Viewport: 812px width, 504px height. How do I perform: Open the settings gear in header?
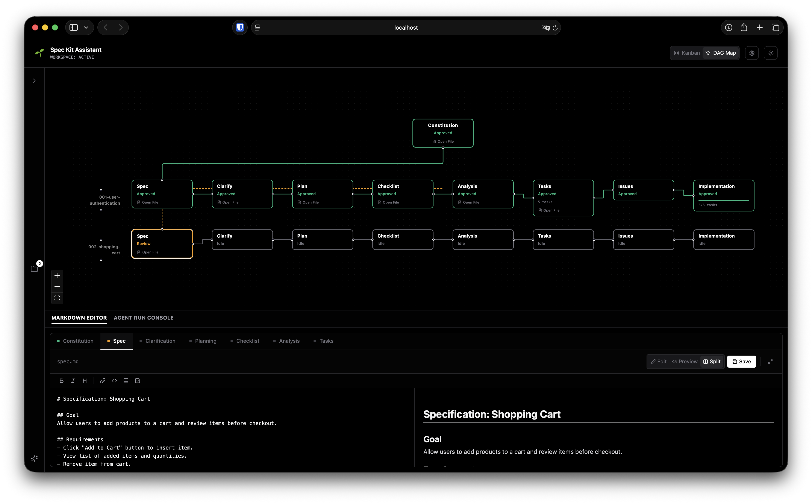pyautogui.click(x=752, y=53)
